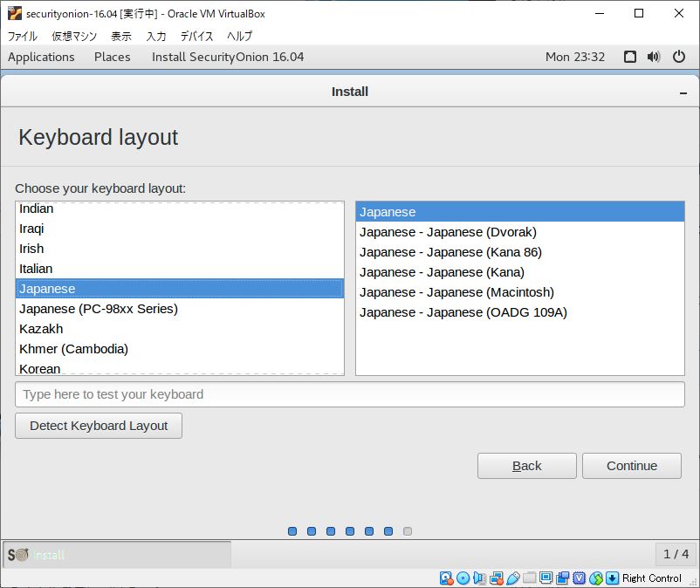
Task: Open the 入力 menu
Action: (156, 36)
